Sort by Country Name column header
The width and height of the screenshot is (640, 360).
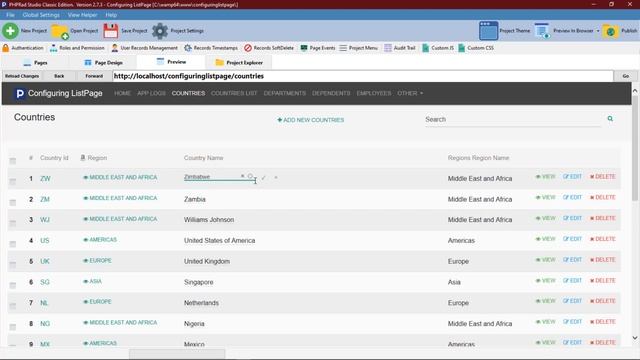pos(203,158)
